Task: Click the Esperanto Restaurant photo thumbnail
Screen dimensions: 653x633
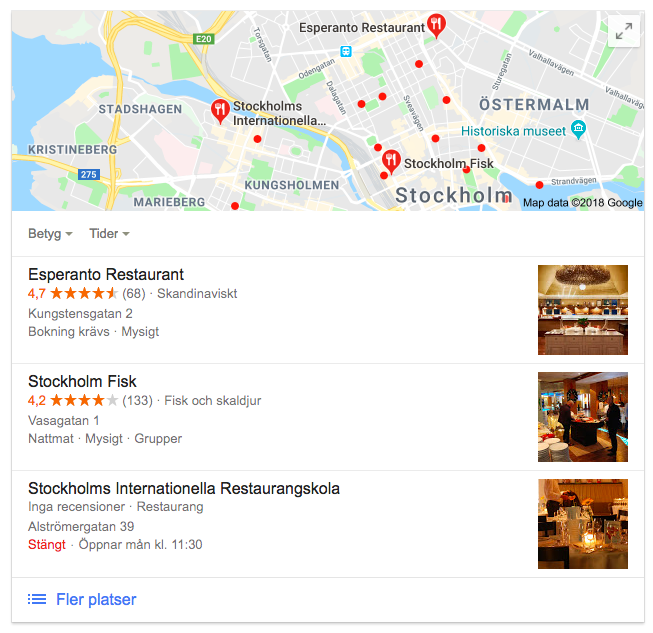Action: pos(583,310)
